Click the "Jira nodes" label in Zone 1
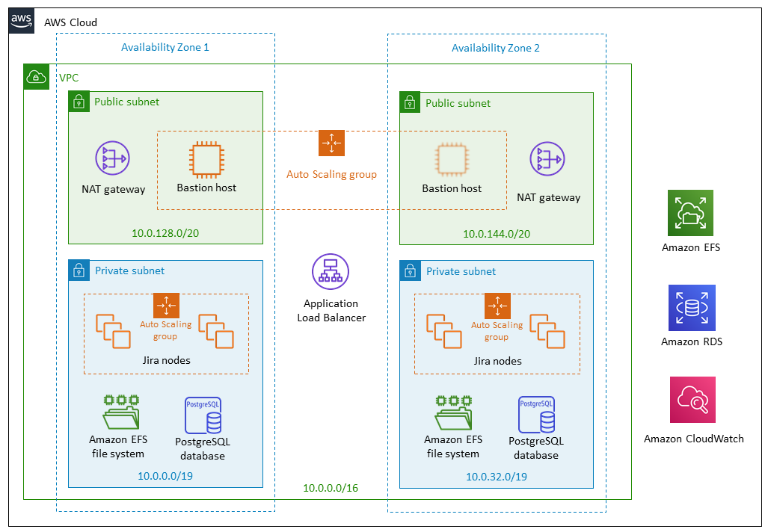The image size is (768, 532). [167, 360]
